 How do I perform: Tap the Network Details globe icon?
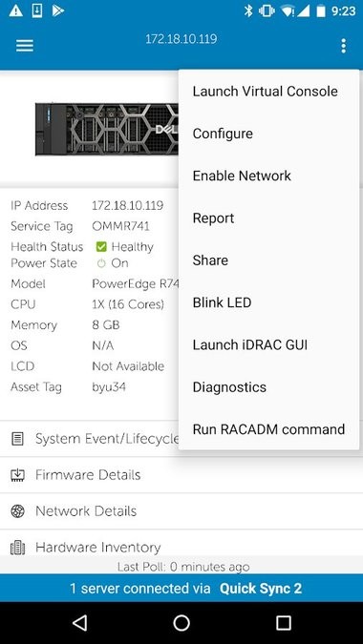(18, 511)
